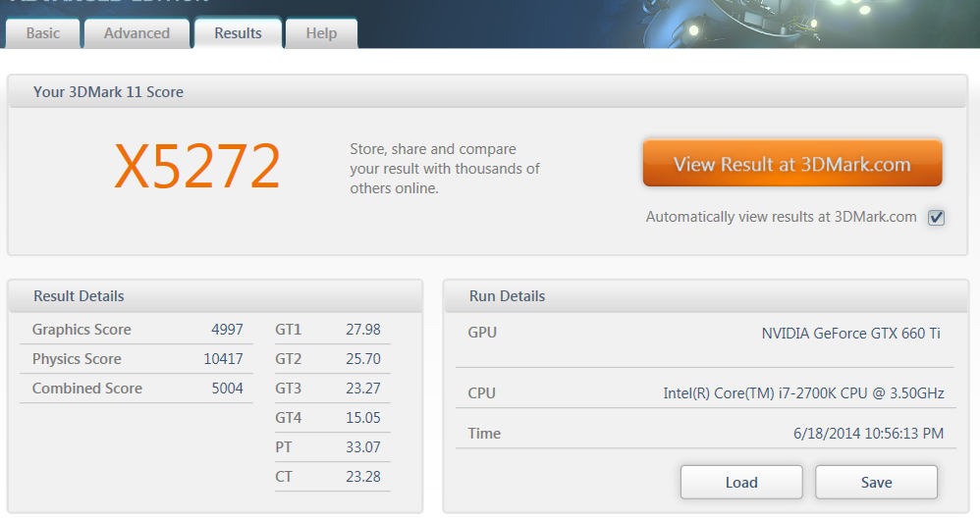Click the PT result 33.07
980x520 pixels.
tap(363, 447)
